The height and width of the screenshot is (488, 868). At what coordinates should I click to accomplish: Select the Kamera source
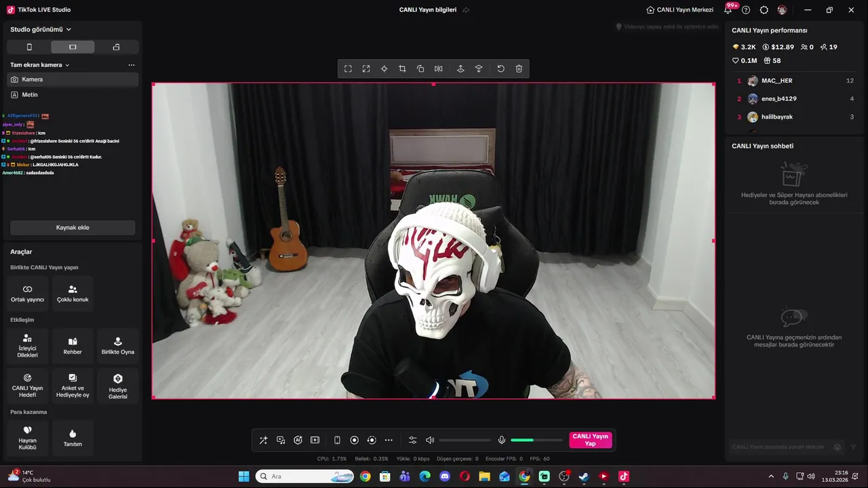click(x=73, y=79)
